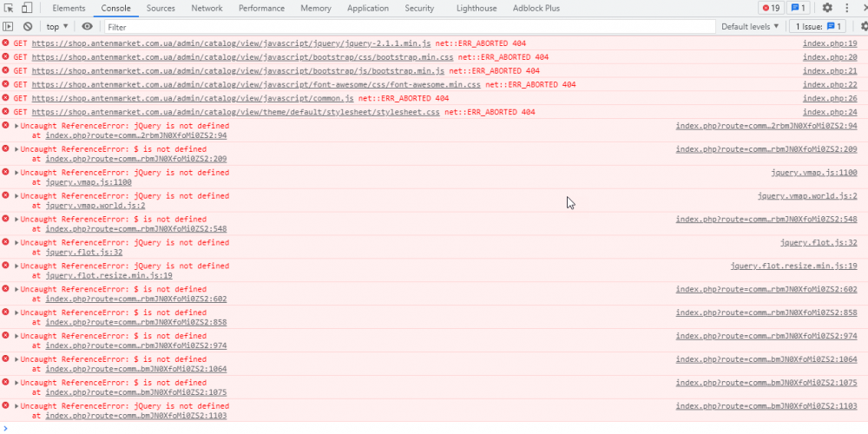Click error icon beside the :1103 jQuery error
Viewport: 868px width, 434px height.
pos(5,405)
